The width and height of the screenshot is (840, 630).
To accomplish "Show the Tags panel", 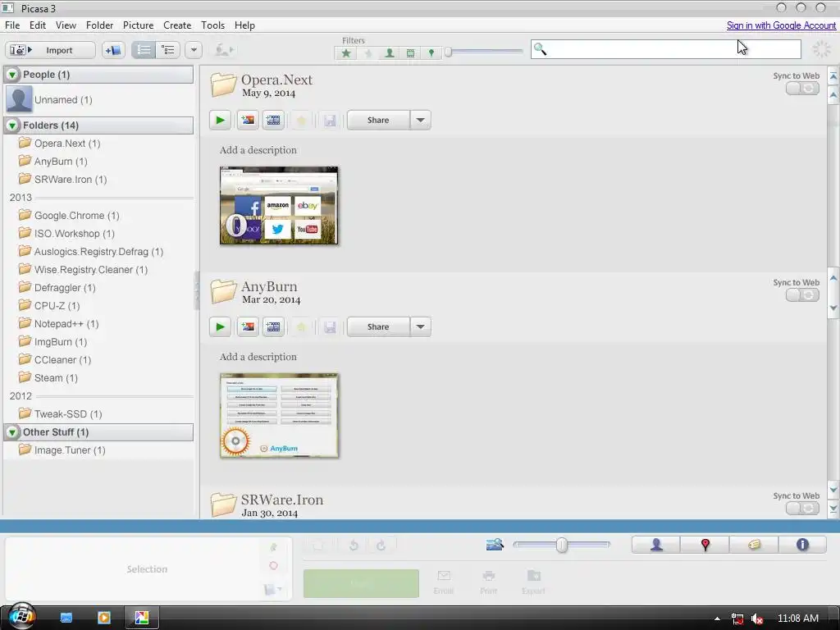I will pos(754,545).
